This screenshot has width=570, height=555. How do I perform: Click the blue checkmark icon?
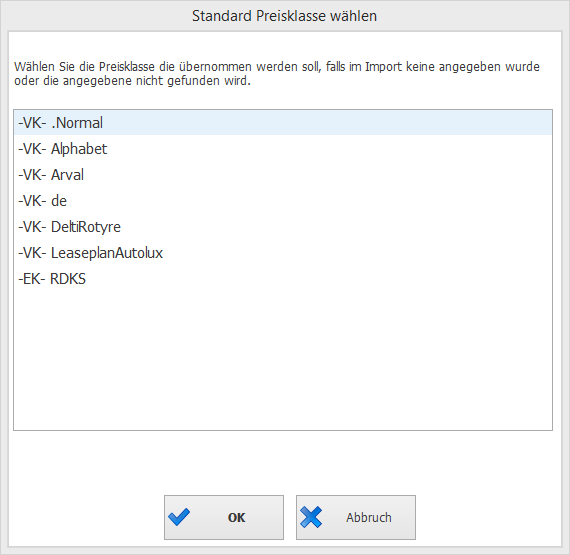tap(179, 517)
